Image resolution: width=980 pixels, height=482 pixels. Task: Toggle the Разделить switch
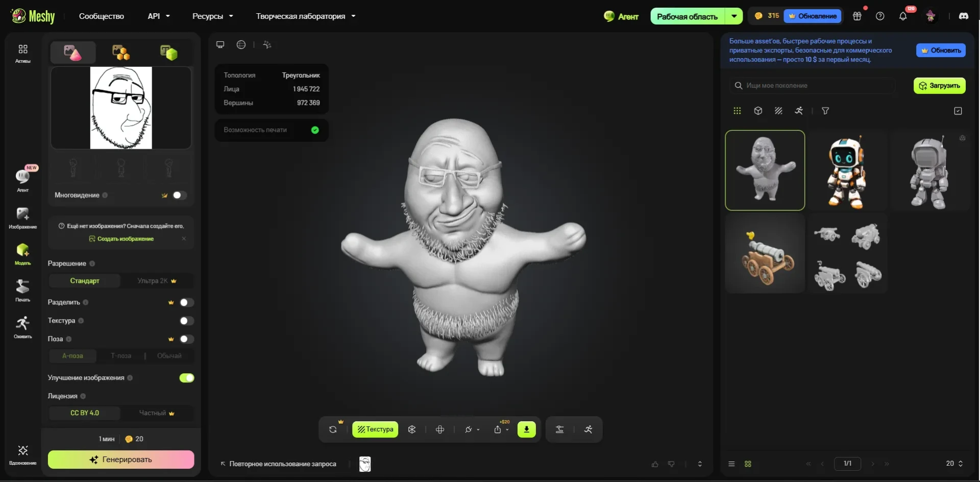point(187,302)
